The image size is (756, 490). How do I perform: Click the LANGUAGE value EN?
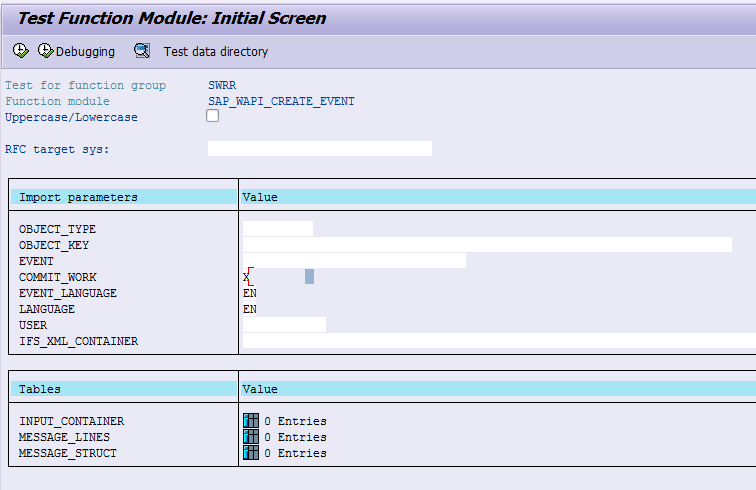coord(250,309)
